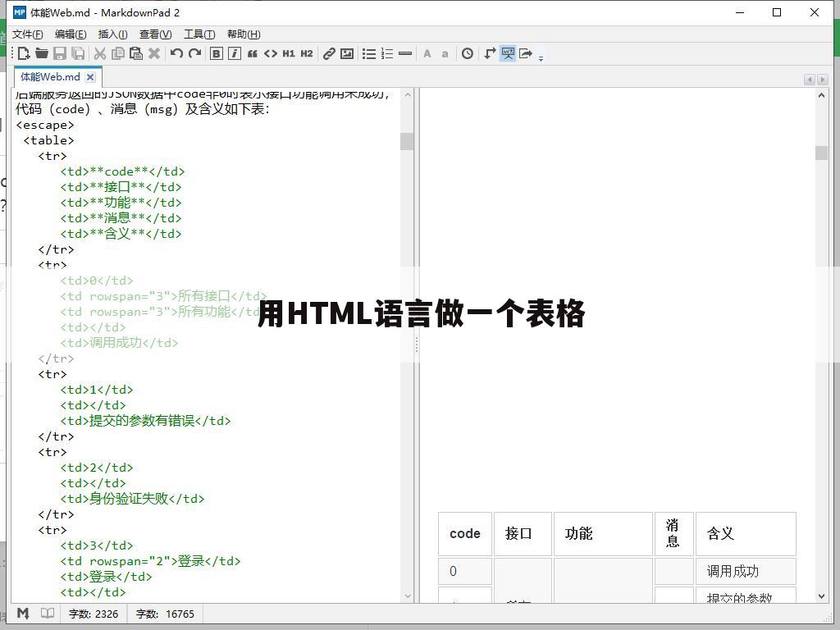This screenshot has height=630, width=840.
Task: Insert a blockquote using quote icon
Action: click(x=252, y=53)
